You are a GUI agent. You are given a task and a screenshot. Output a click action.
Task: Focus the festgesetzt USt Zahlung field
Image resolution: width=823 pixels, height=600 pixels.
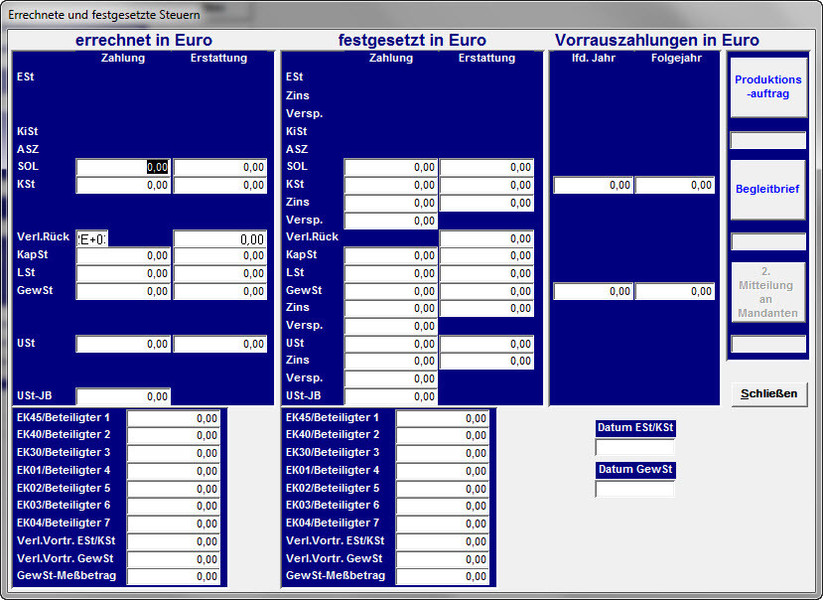tap(391, 344)
